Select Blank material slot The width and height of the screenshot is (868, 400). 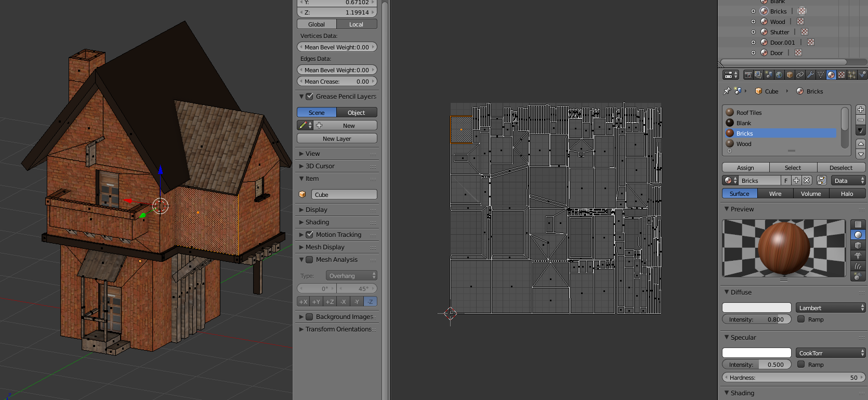(781, 123)
